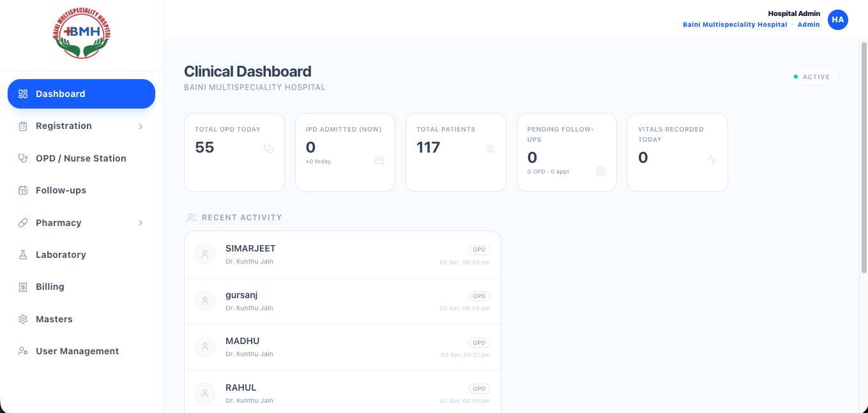Click the HA profile avatar
Viewport: 868px width, 413px height.
click(837, 20)
